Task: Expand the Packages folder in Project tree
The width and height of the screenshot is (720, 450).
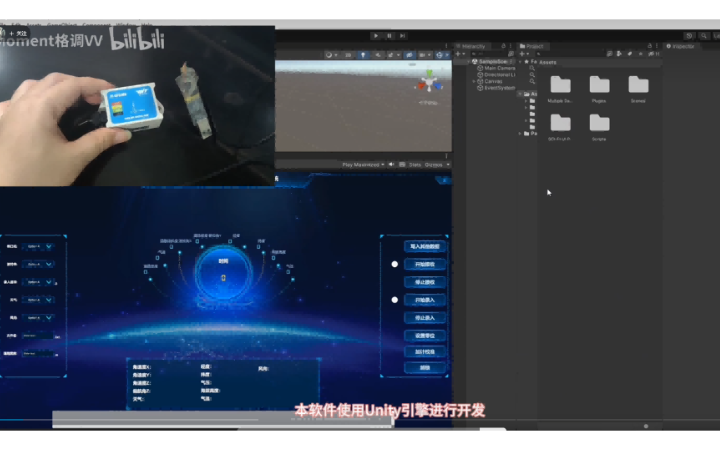Action: [x=520, y=134]
